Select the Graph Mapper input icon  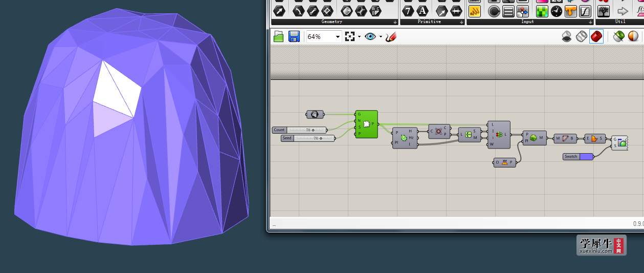(585, 11)
